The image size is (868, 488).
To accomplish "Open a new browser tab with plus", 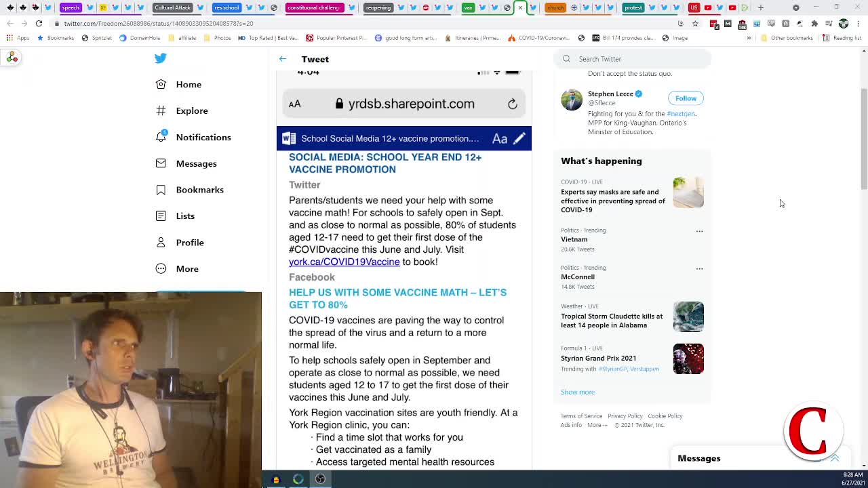I will [x=761, y=7].
